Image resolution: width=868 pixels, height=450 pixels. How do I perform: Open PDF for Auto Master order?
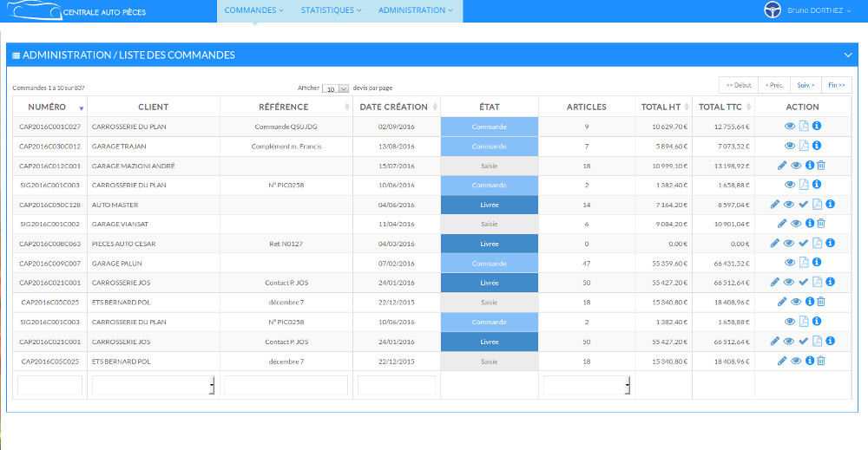coord(817,205)
